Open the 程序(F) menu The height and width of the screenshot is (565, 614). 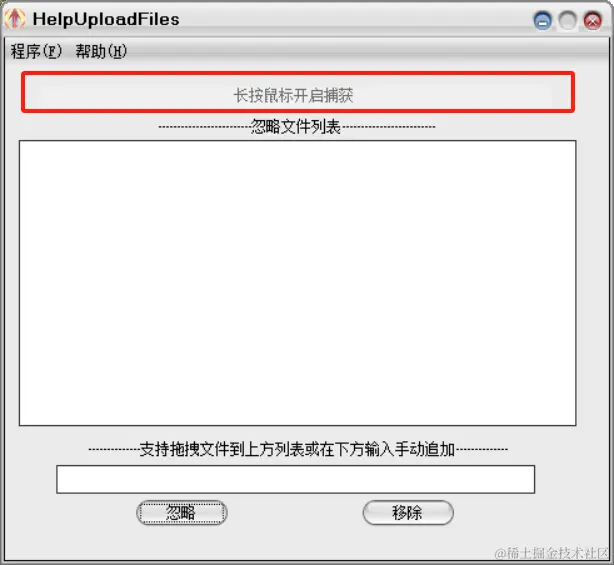[36, 51]
